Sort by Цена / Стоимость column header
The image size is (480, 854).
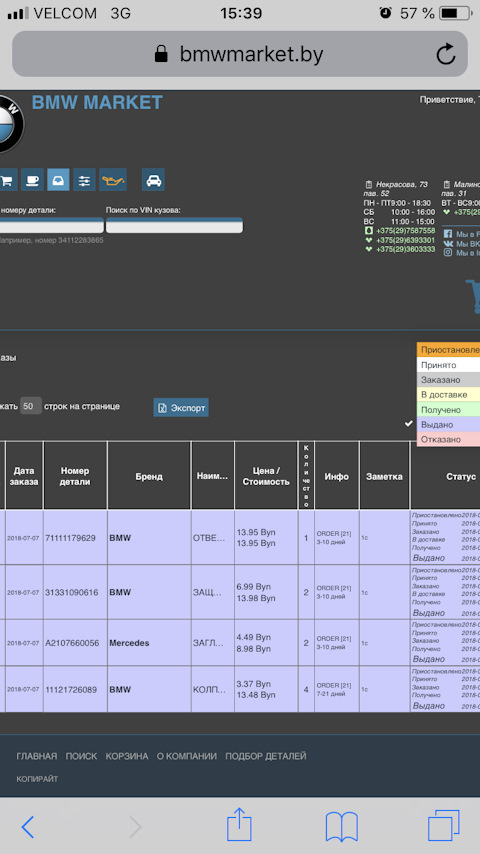pyautogui.click(x=266, y=476)
